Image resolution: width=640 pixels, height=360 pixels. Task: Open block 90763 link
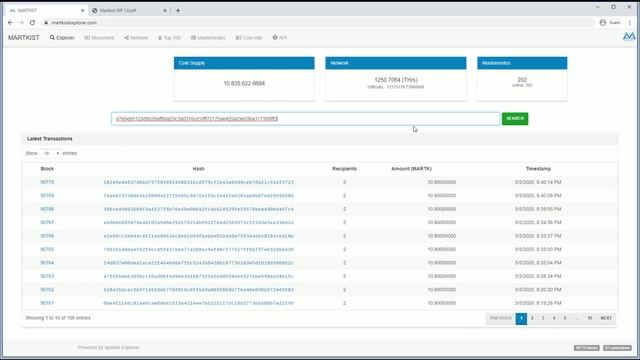pos(47,276)
